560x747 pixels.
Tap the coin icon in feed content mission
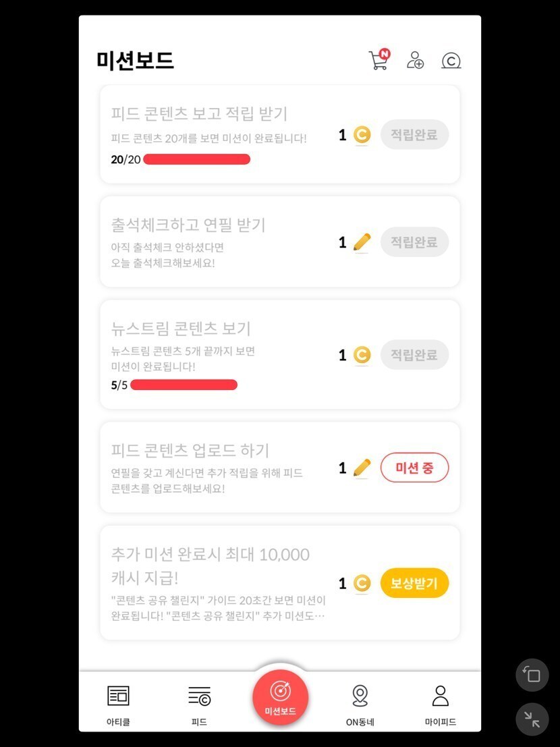[362, 135]
